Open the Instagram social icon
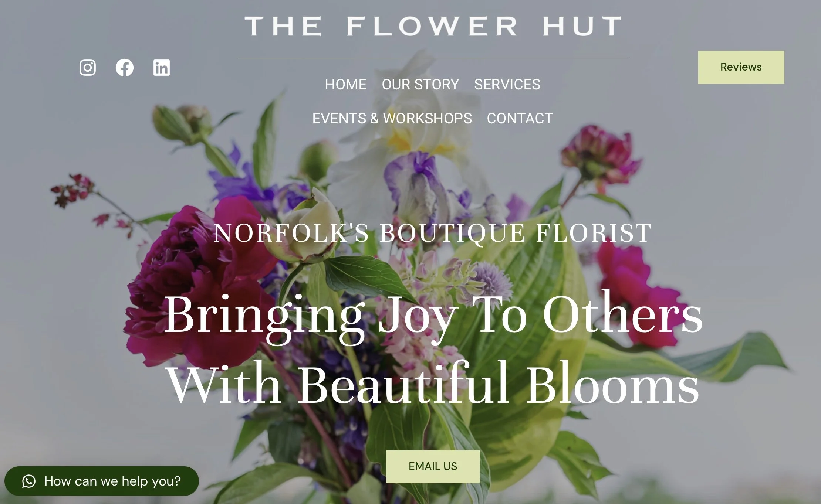The height and width of the screenshot is (504, 821). (x=88, y=68)
